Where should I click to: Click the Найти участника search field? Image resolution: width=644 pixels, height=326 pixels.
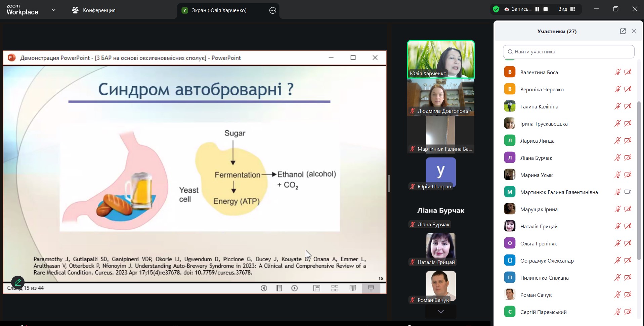pos(568,52)
